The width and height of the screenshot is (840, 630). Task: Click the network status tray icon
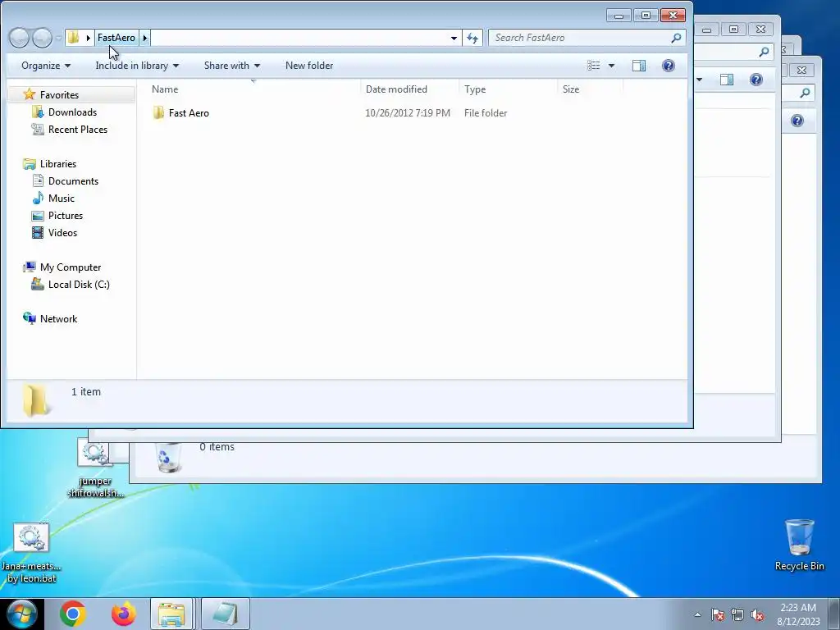[x=737, y=614]
